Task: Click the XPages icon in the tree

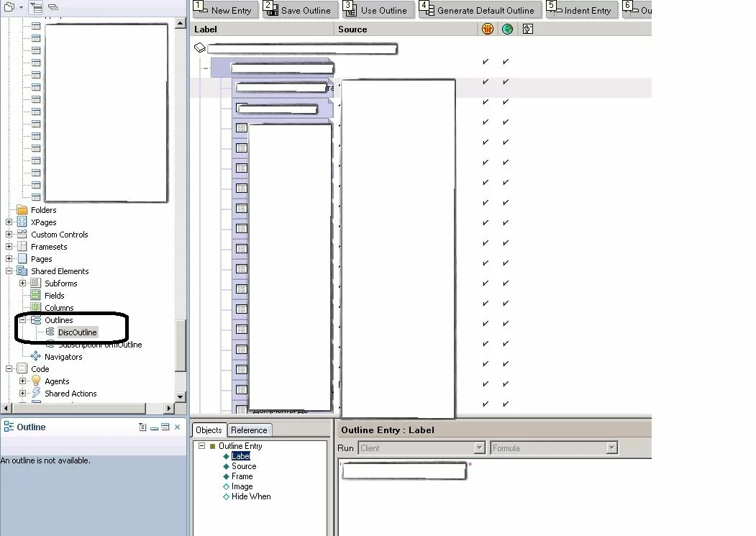Action: coord(22,222)
